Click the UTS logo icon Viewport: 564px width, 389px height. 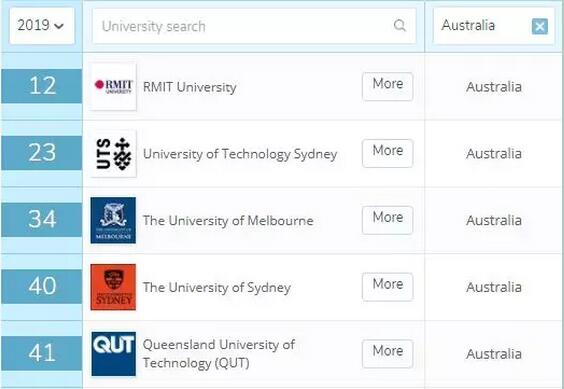click(x=113, y=154)
